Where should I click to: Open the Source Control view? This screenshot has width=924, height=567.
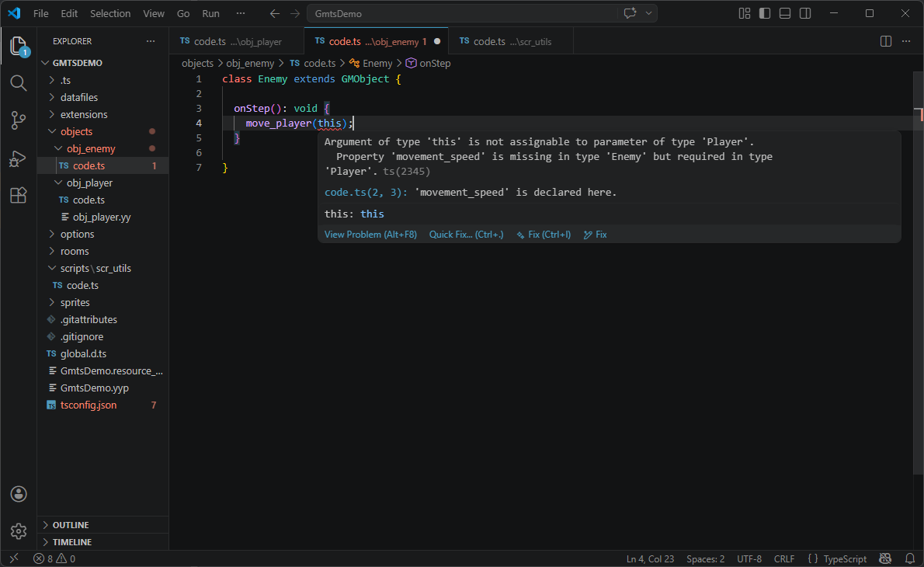pos(18,120)
